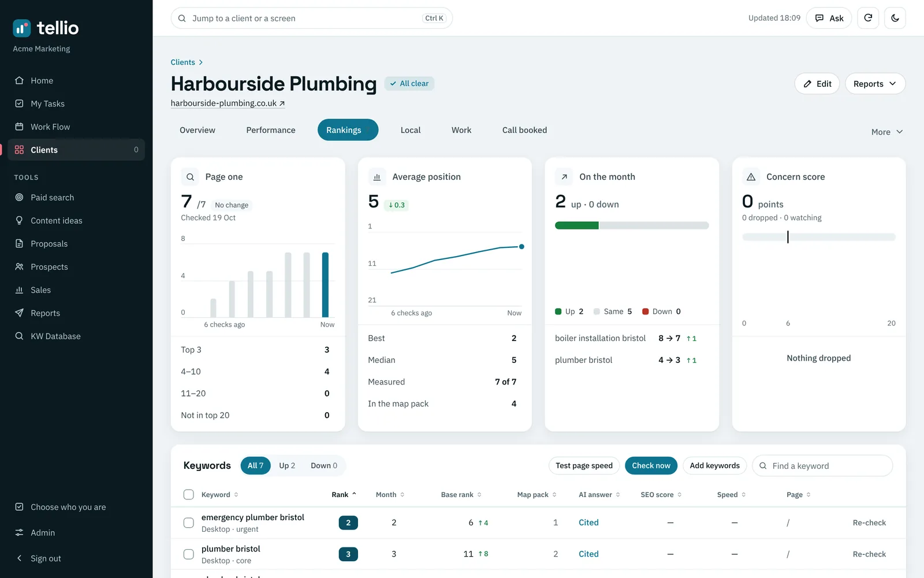Open the Prospects people icon

[19, 266]
